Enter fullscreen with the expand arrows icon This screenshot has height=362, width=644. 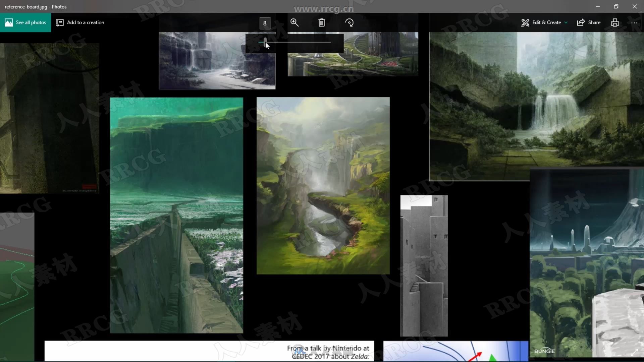[x=634, y=352]
